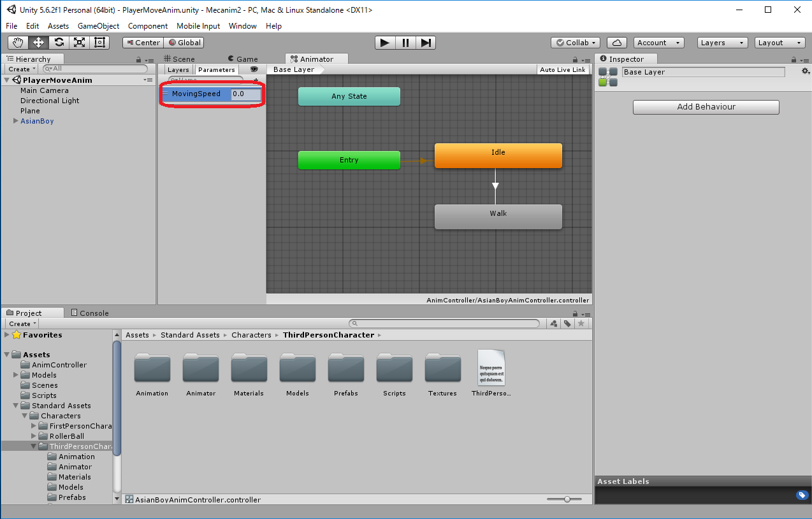The width and height of the screenshot is (812, 519).
Task: Toggle Center pivot mode
Action: (x=143, y=43)
